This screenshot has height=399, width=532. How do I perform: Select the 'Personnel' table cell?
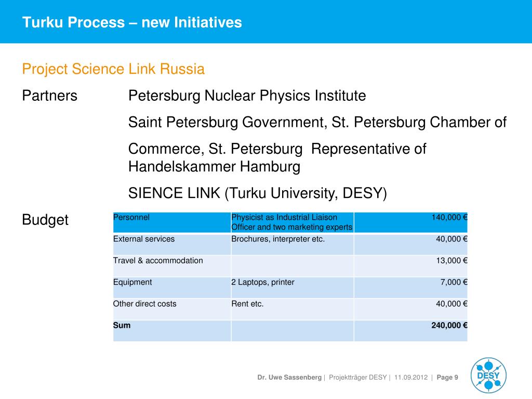pos(172,222)
